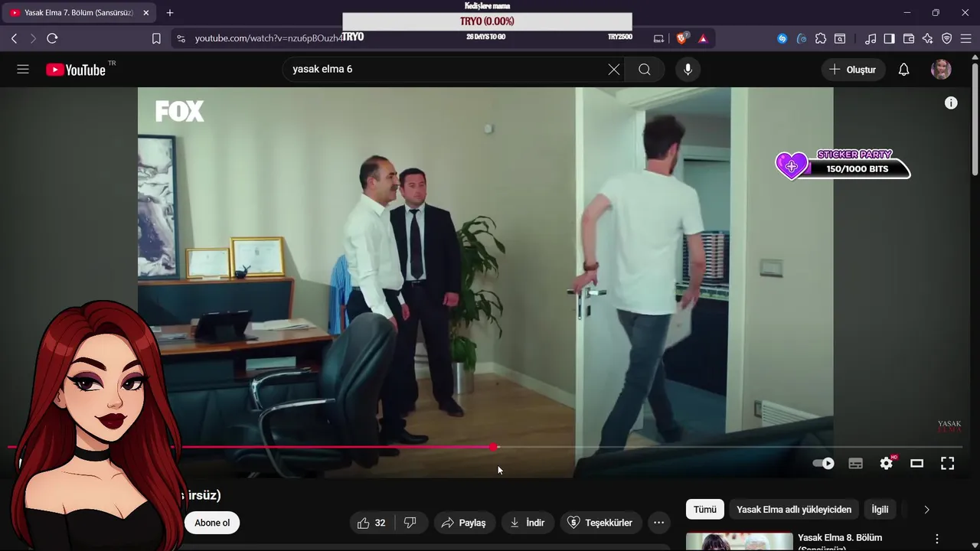Click the magnifier search button

click(x=645, y=70)
